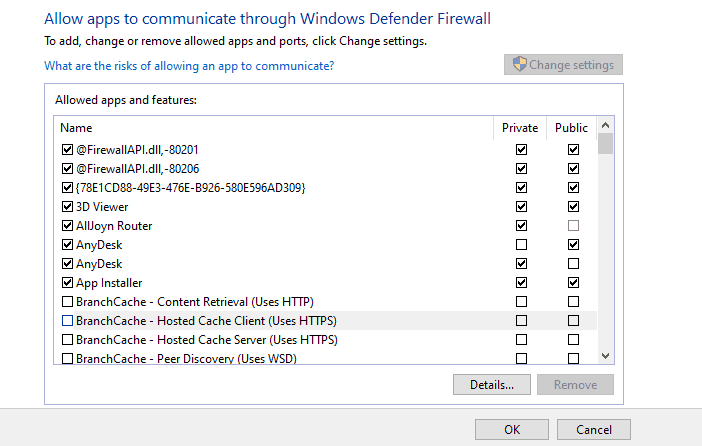Enable Public checkbox for AllJoyn Router
The height and width of the screenshot is (446, 702).
click(x=573, y=226)
